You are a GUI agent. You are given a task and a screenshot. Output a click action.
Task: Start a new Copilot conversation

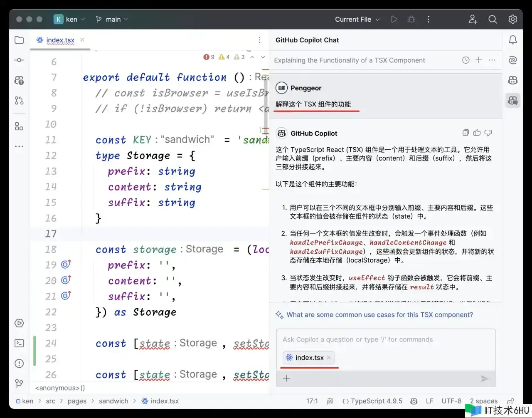(479, 60)
